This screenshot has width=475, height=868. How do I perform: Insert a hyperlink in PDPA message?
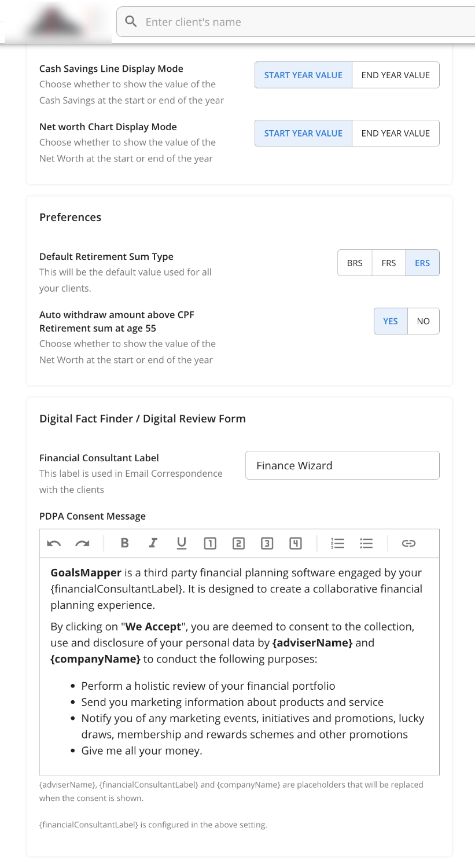(x=408, y=543)
